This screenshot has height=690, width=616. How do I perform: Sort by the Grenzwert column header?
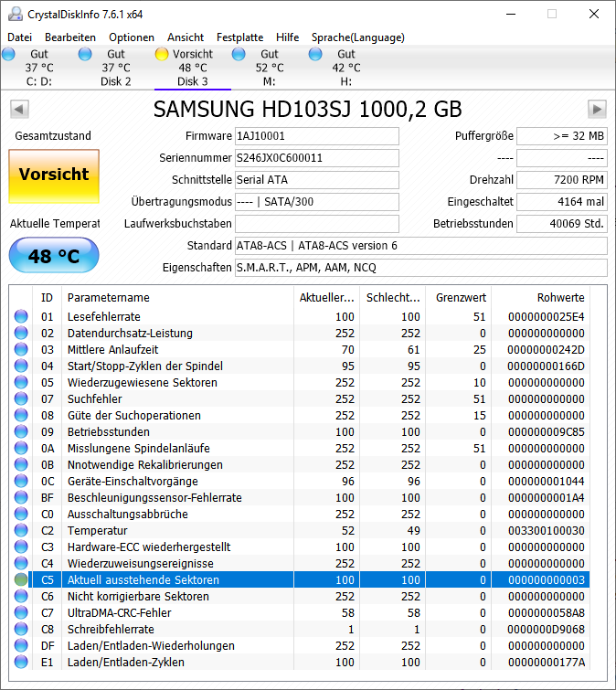click(x=459, y=297)
